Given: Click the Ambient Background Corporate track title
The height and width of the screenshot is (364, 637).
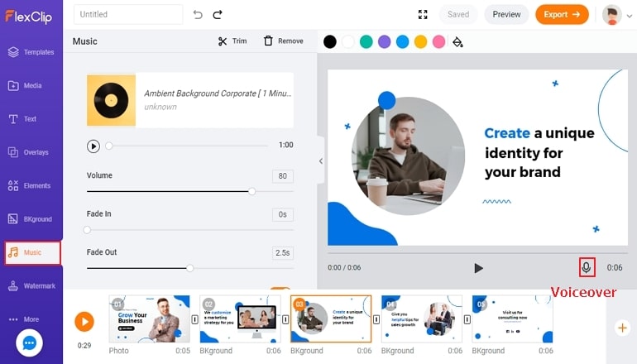Looking at the screenshot, I should pyautogui.click(x=218, y=93).
